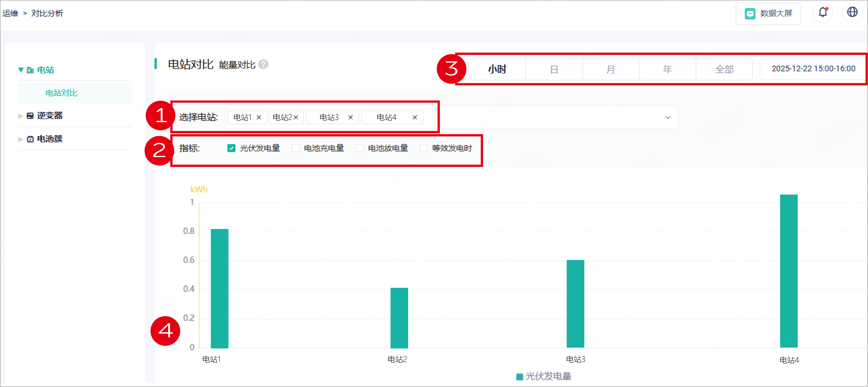This screenshot has width=868, height=387.
Task: Click the date time range field
Action: tap(813, 69)
